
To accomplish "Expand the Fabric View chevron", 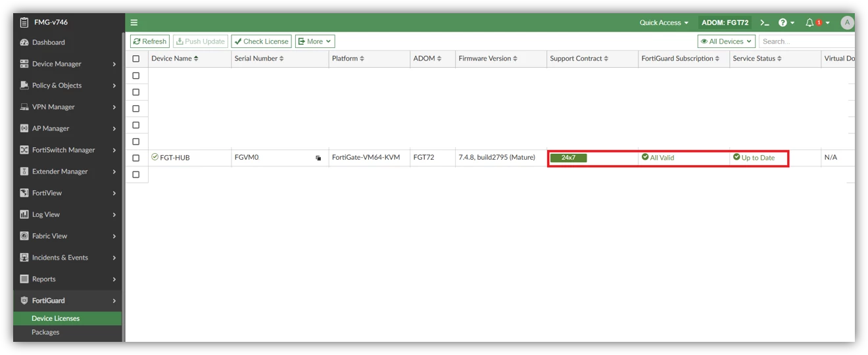I will (114, 236).
